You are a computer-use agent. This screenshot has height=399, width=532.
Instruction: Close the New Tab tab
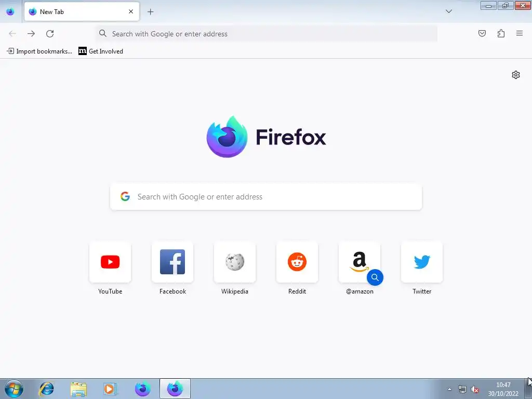coord(130,11)
